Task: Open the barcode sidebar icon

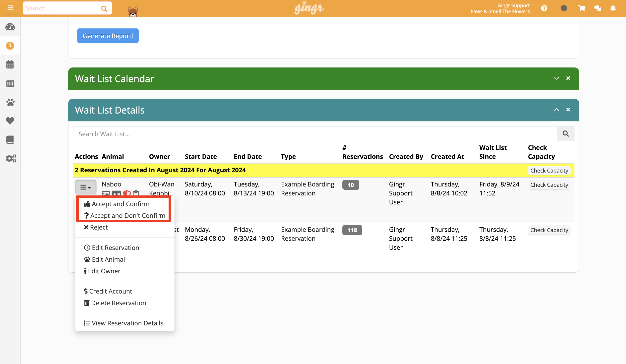Action: coord(10,83)
